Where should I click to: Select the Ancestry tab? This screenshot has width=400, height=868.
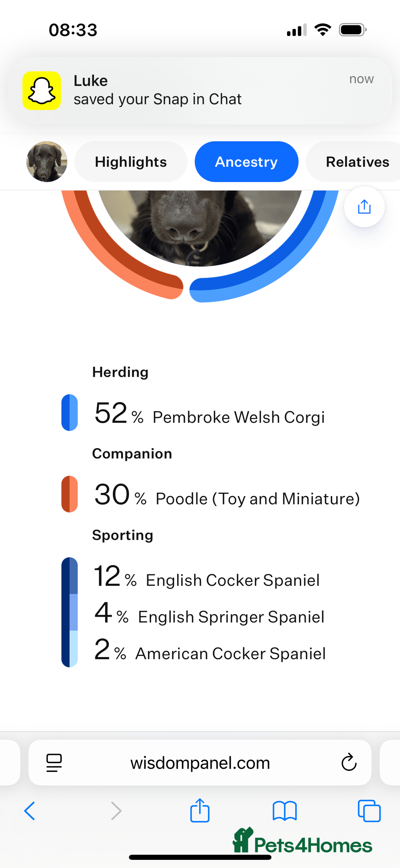tap(246, 162)
